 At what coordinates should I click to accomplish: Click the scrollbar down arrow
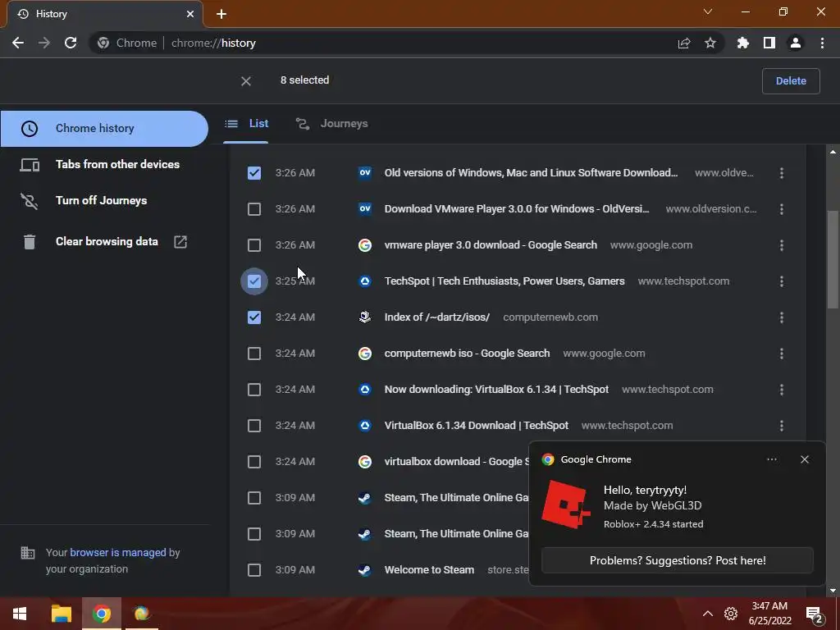pos(833,591)
